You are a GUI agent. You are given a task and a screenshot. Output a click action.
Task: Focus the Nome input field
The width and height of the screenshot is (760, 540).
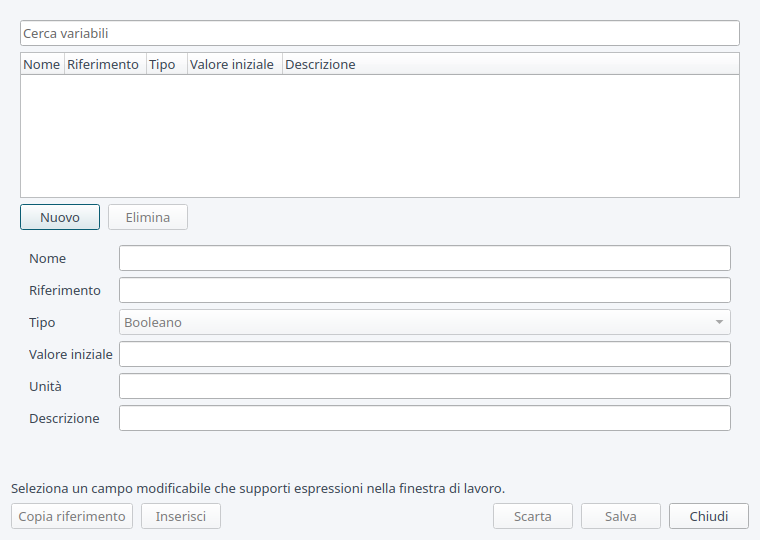(425, 258)
